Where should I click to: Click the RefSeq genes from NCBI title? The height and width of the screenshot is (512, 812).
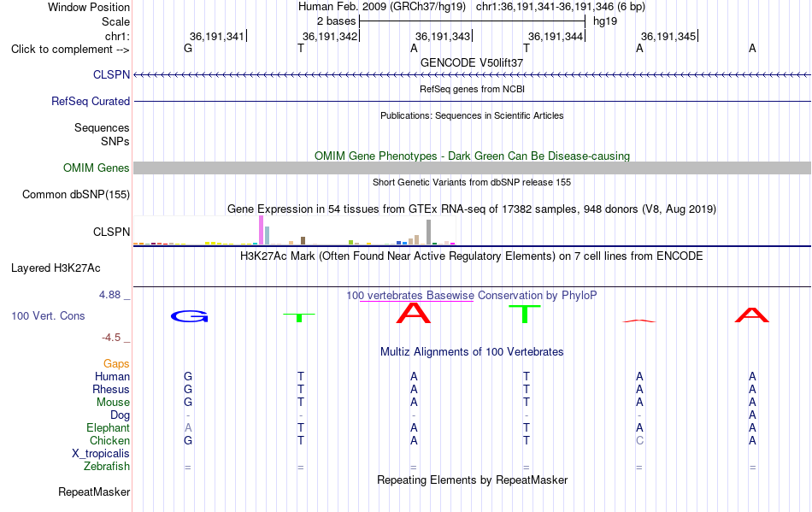[x=472, y=89]
